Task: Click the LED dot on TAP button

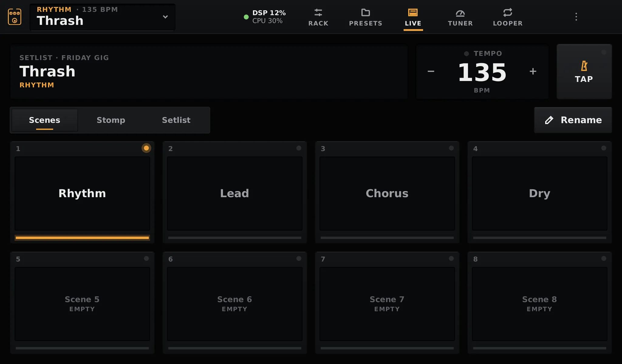Action: tap(604, 52)
